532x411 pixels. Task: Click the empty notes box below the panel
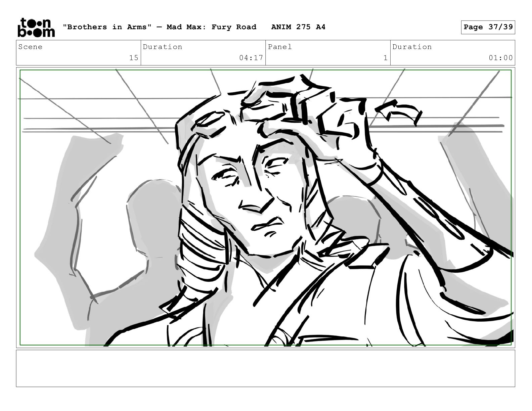click(266, 368)
